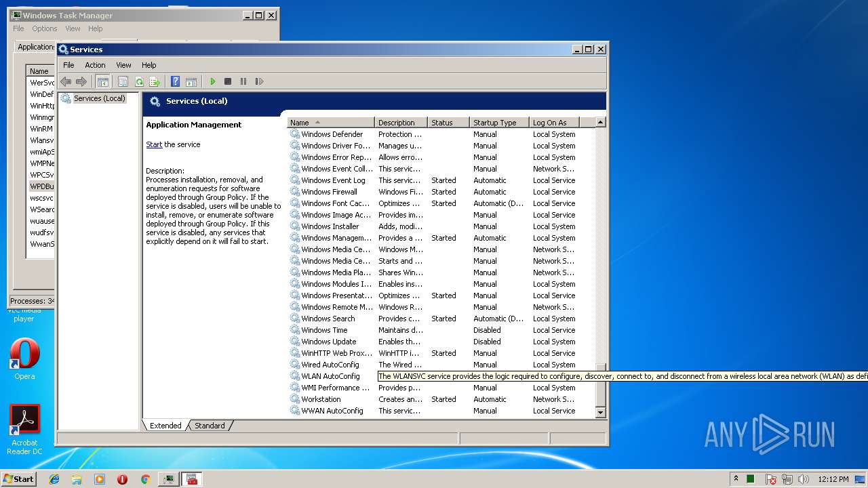Toggle Show/Hide Action Pane toolbar icon

(191, 81)
